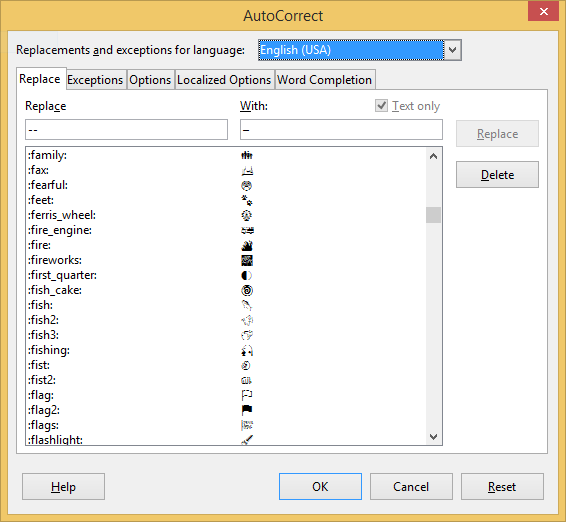Select the fire_engine truck symbol
Screen dimensions: 566x522
(x=247, y=230)
